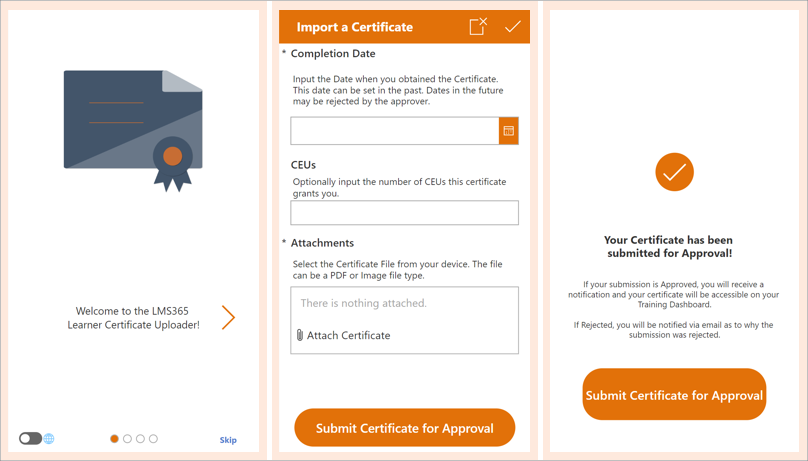
Task: Click the checkmark icon in the Import header
Action: point(512,27)
